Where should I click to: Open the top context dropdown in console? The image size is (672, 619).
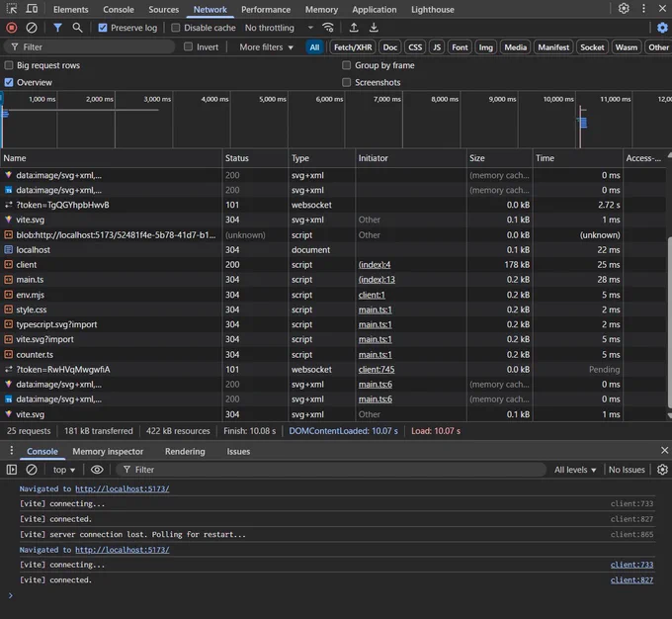(64, 470)
